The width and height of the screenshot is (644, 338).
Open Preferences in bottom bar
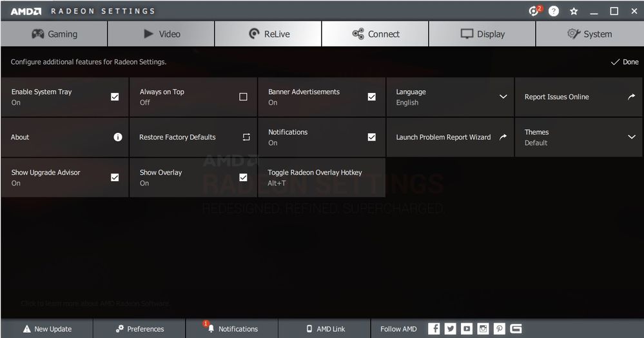pyautogui.click(x=139, y=328)
